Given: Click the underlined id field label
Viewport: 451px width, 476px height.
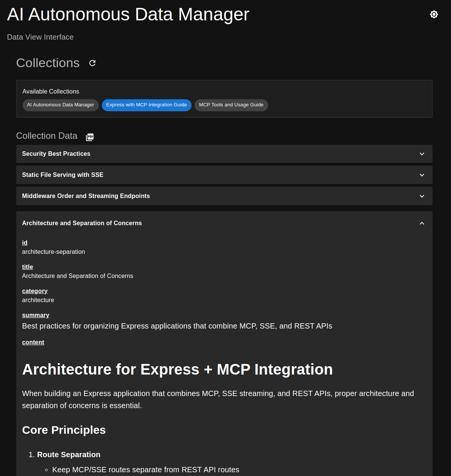Looking at the screenshot, I should tap(25, 243).
